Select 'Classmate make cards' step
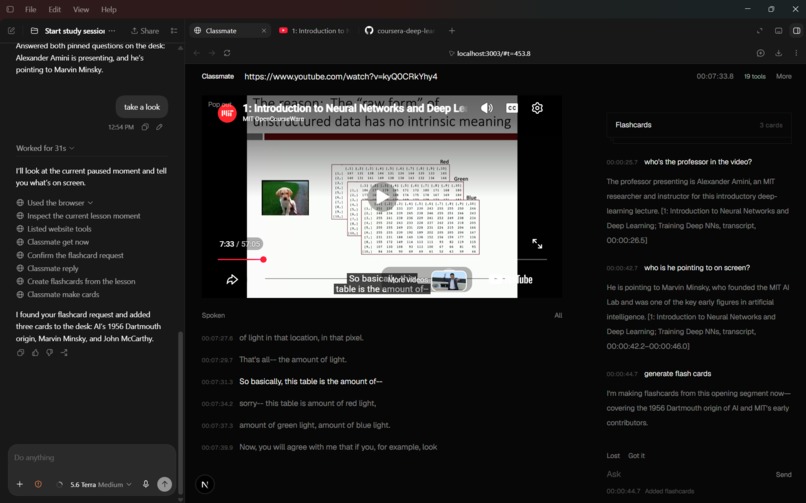The width and height of the screenshot is (806, 503). 58,294
